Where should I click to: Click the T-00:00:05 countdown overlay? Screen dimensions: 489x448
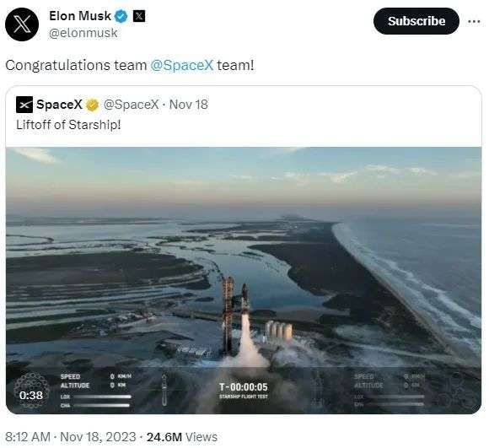pos(244,387)
